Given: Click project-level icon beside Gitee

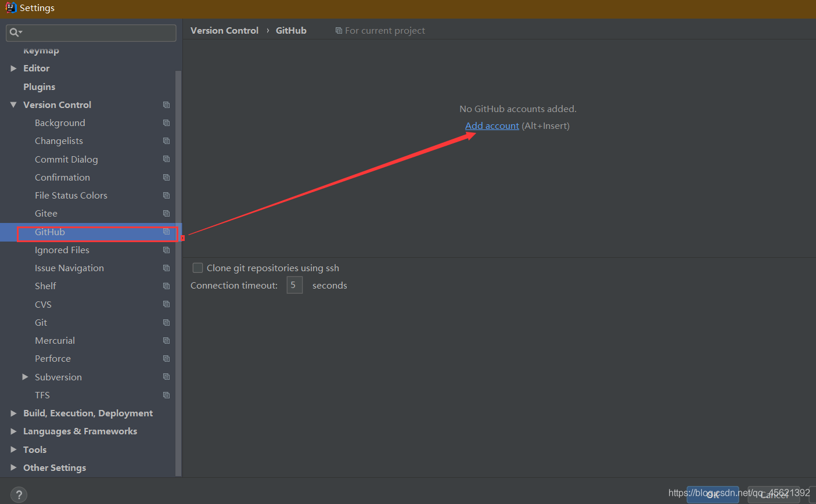Looking at the screenshot, I should (x=166, y=214).
